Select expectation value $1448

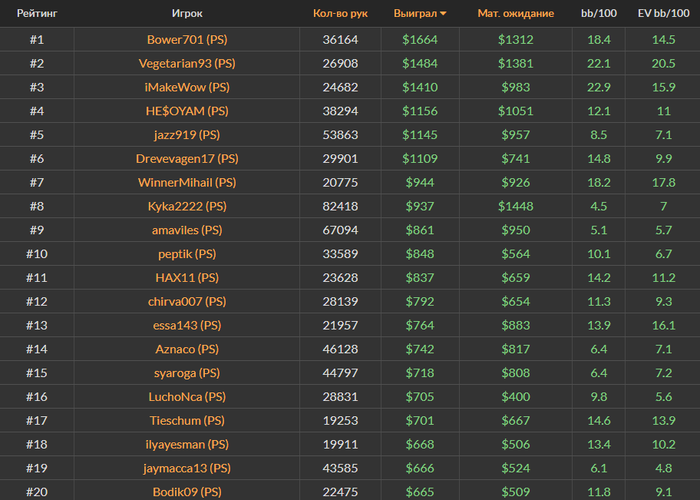click(516, 206)
